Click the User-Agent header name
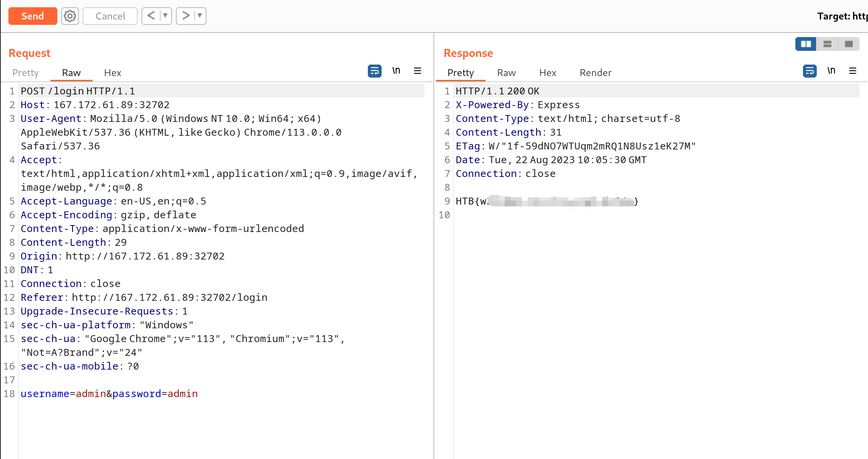 coord(51,118)
